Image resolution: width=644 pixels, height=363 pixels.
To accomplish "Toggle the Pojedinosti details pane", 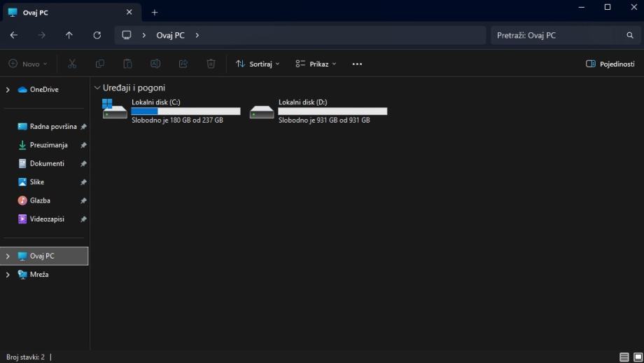I will 610,64.
